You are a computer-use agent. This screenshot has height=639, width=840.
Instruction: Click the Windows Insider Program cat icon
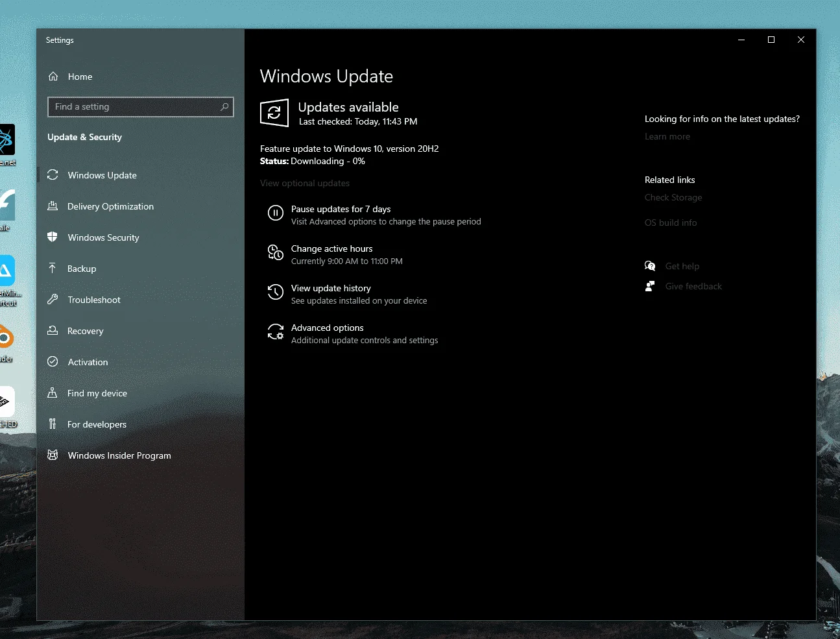pos(53,455)
